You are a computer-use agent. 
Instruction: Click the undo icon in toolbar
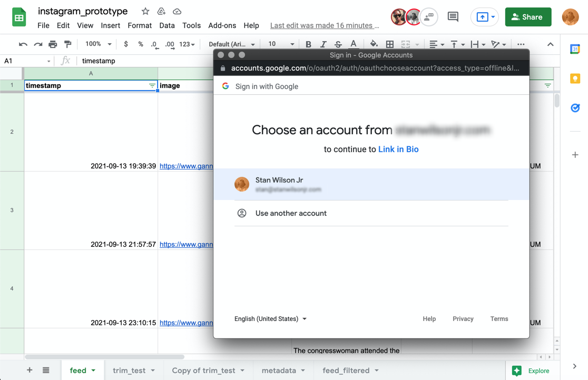(23, 44)
